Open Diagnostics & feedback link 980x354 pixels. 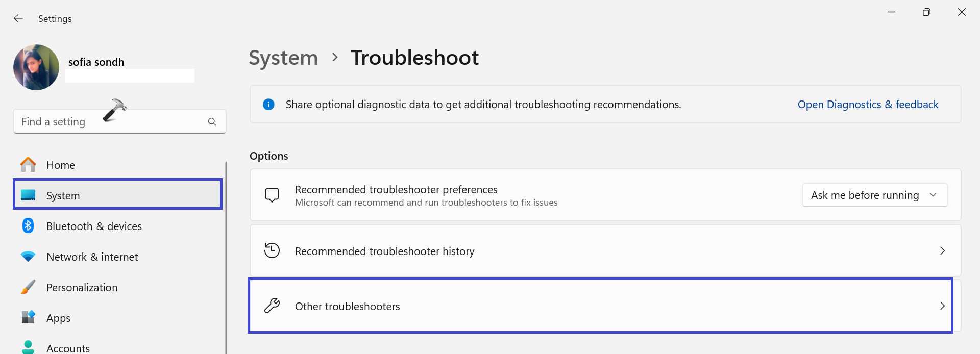click(868, 105)
